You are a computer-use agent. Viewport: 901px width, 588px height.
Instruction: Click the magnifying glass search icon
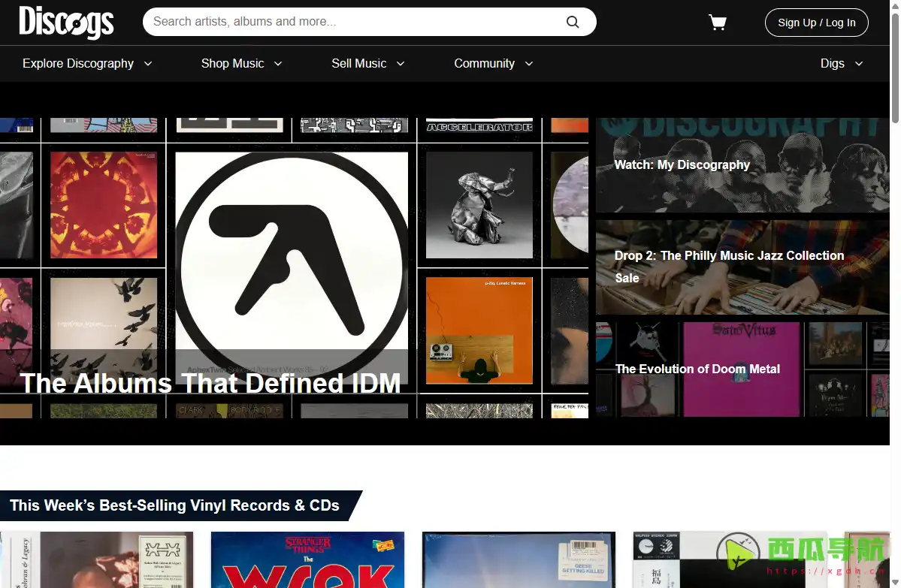[x=573, y=22]
